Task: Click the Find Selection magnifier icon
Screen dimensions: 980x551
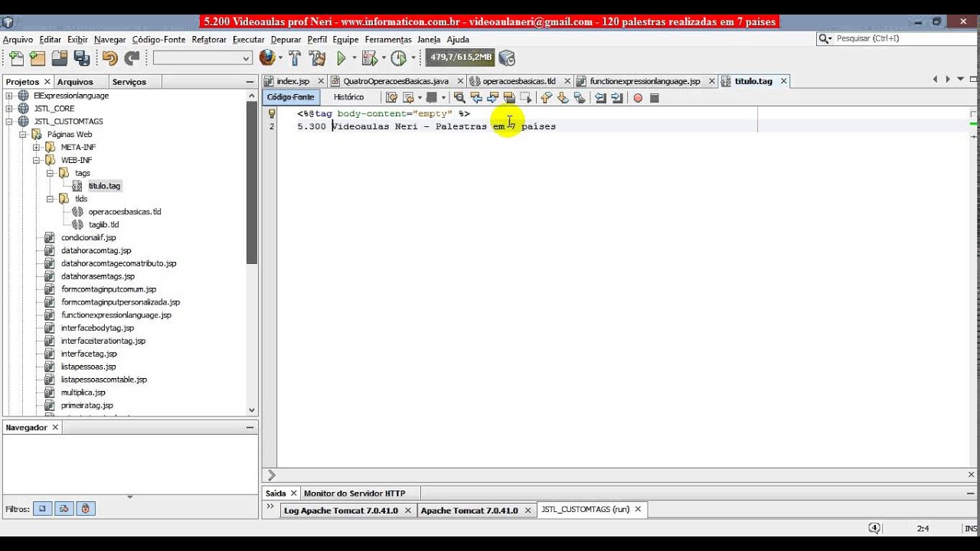Action: [x=459, y=98]
